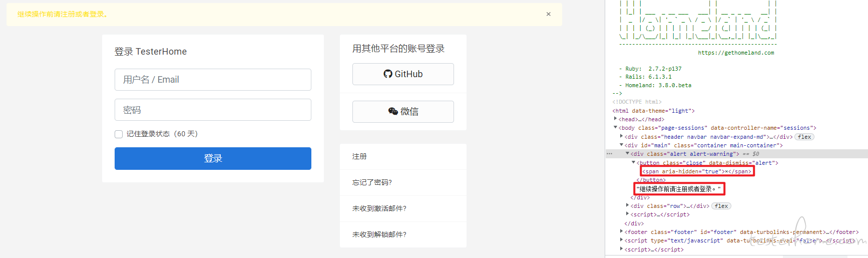Viewport: 868px width, 258px height.
Task: Expand the head element in DevTools
Action: [x=616, y=119]
